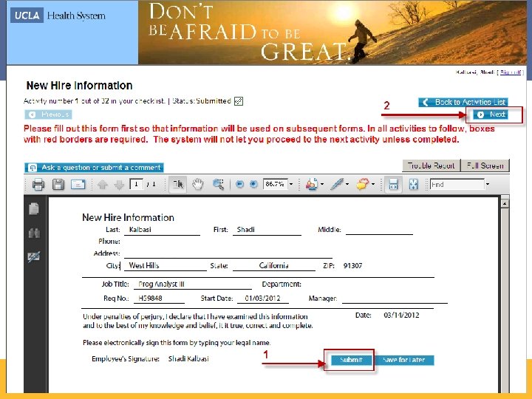Go to the Next activity
This screenshot has width=532, height=399.
pos(491,115)
